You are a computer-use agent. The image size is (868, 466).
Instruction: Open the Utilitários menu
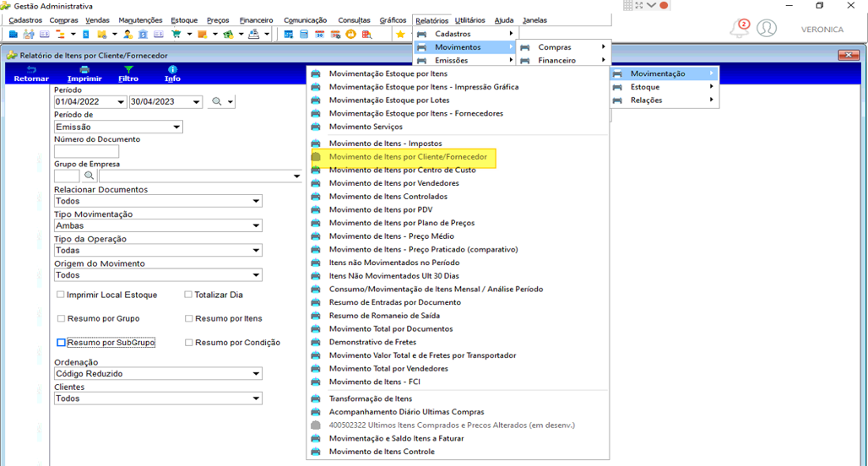tap(470, 20)
